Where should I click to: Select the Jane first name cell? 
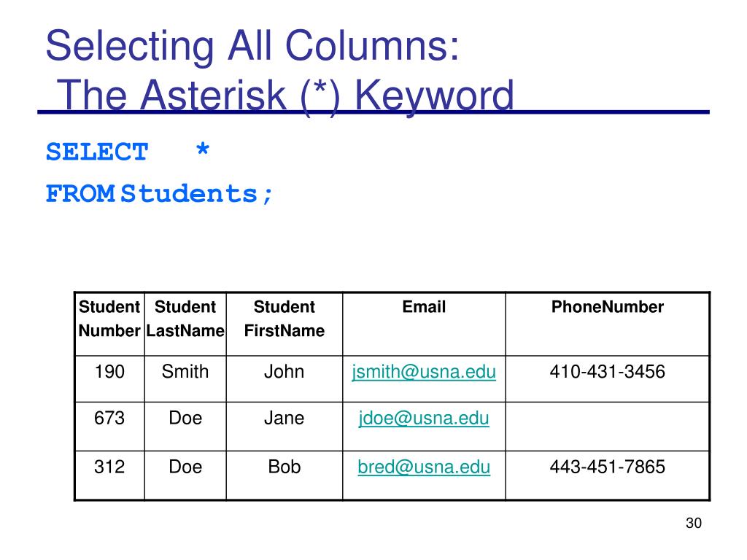point(285,426)
